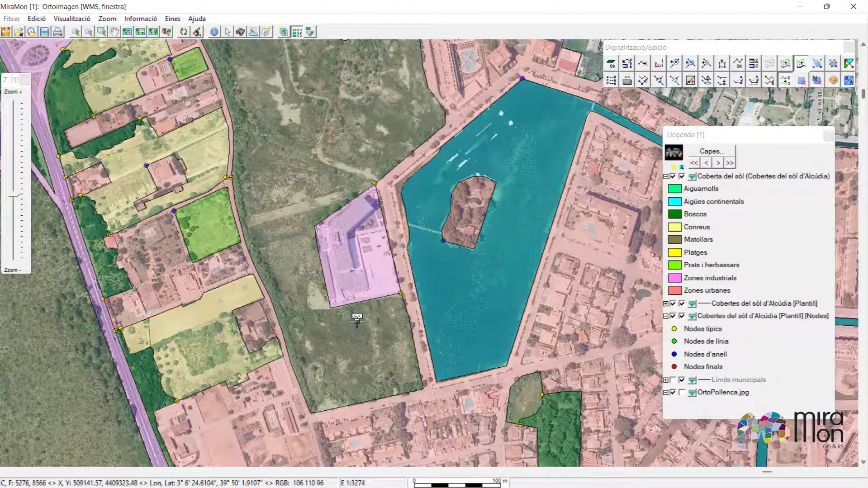
Task: Click the save diskette icon in toolbar
Action: click(44, 32)
